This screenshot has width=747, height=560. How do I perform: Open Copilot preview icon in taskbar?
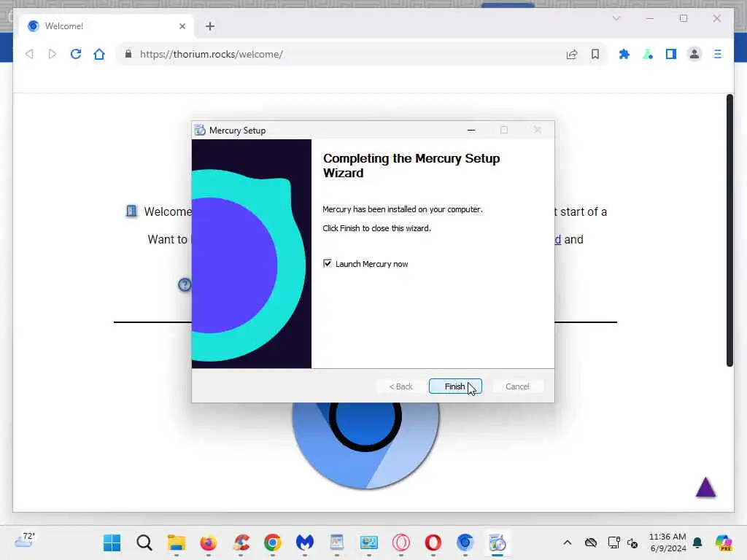coord(724,542)
